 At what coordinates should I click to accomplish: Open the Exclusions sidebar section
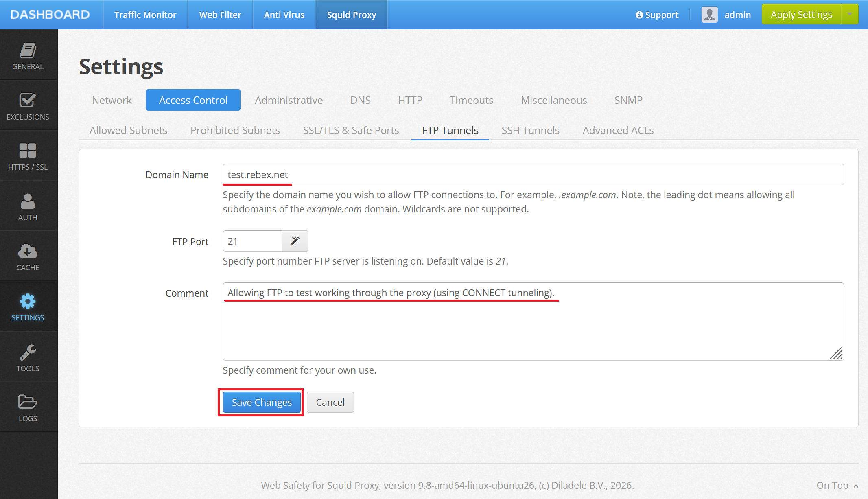click(x=28, y=106)
